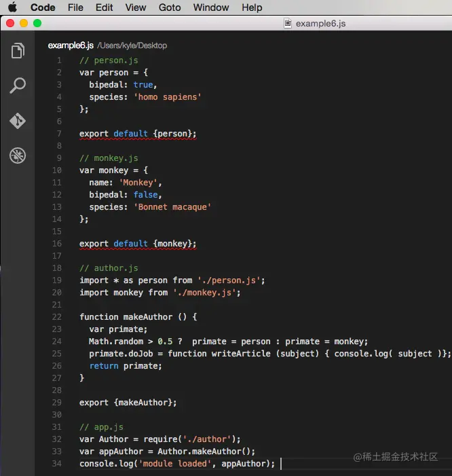Open the Code application menu
Image resolution: width=452 pixels, height=476 pixels.
tap(43, 7)
